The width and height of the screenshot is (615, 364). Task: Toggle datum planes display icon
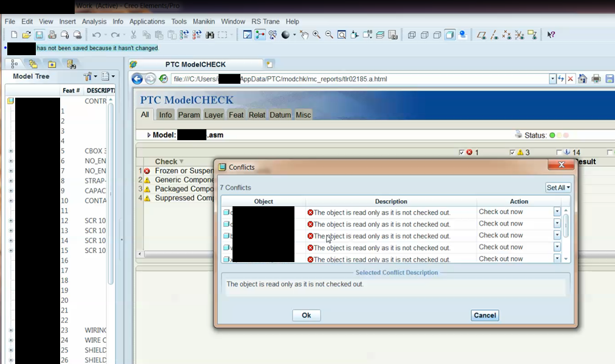[x=481, y=35]
